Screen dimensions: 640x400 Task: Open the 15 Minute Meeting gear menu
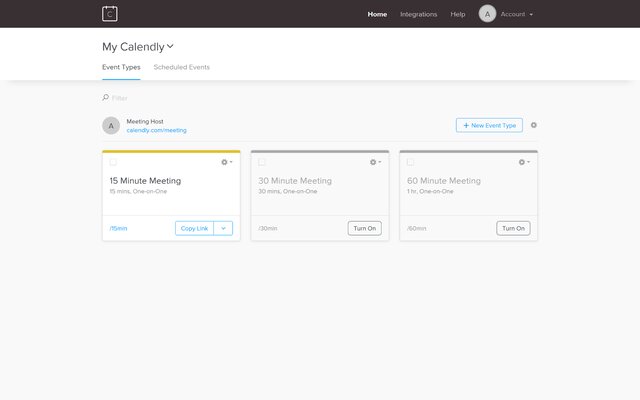227,162
